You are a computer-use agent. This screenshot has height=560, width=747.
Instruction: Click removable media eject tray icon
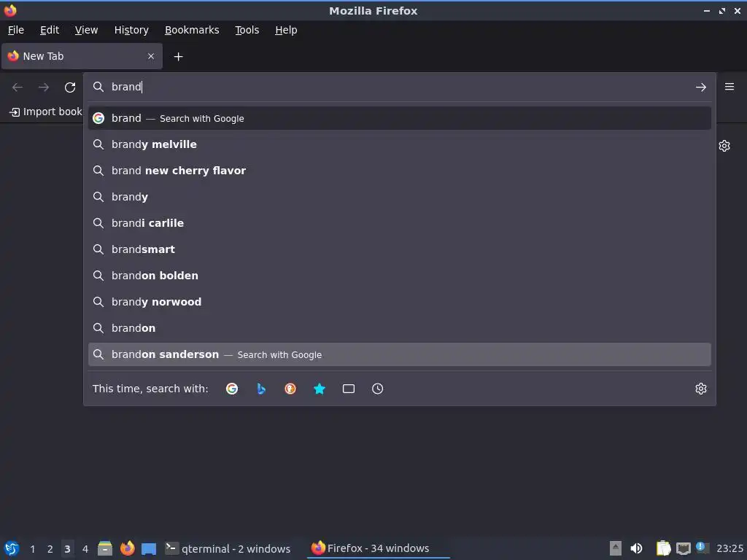[x=616, y=548]
